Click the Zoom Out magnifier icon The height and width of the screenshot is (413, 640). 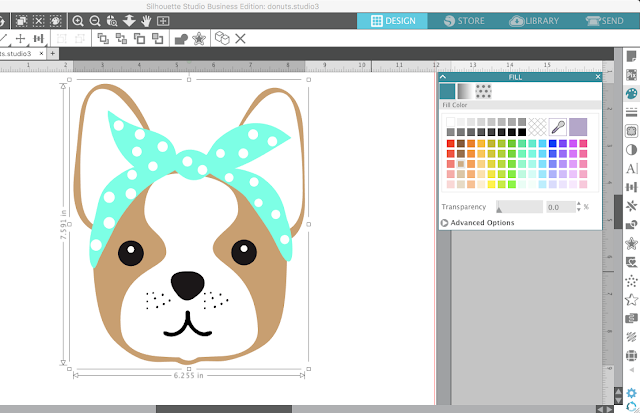point(95,20)
